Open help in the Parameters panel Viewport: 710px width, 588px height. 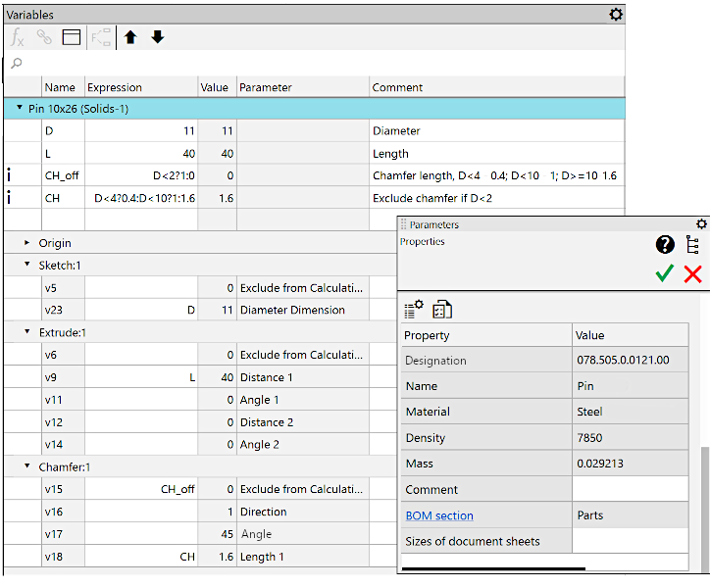point(665,246)
